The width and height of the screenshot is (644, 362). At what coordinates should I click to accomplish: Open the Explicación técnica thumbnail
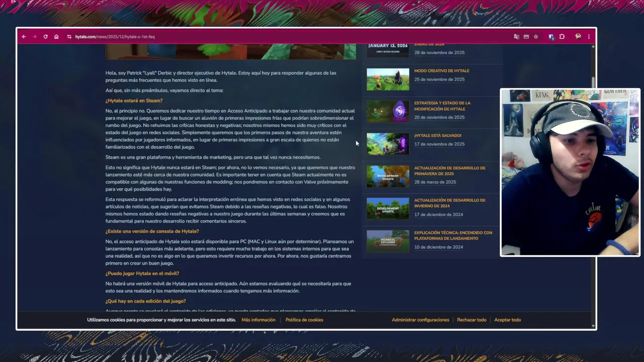(x=388, y=241)
